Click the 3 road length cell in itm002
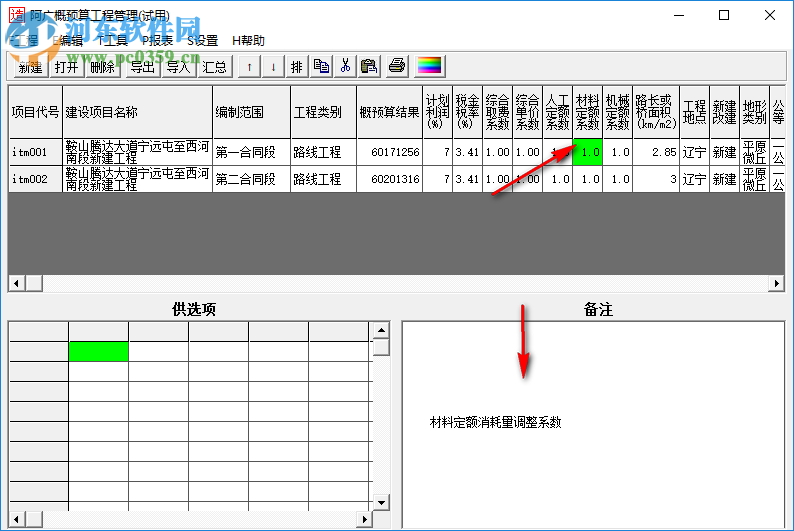794x531 pixels. pos(656,179)
